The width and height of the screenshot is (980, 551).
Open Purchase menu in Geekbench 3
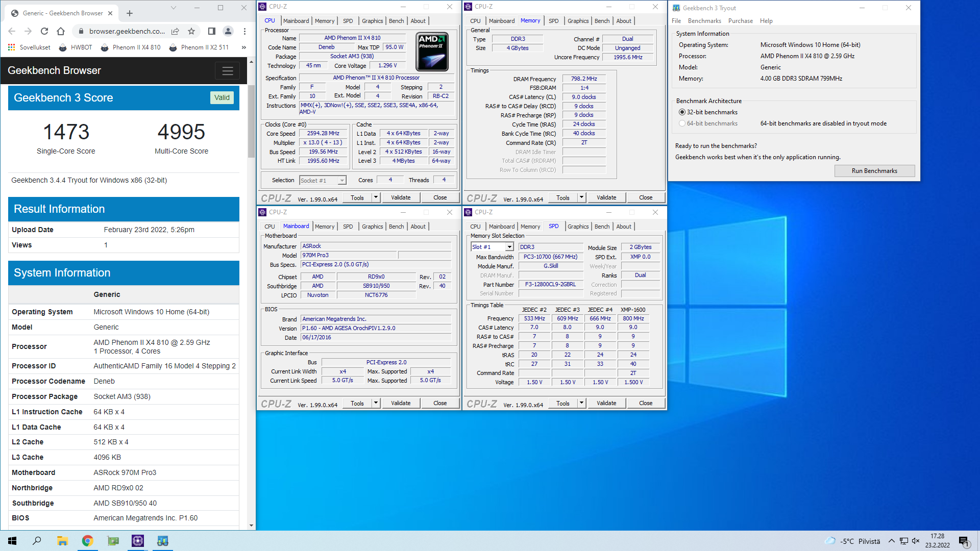point(741,21)
